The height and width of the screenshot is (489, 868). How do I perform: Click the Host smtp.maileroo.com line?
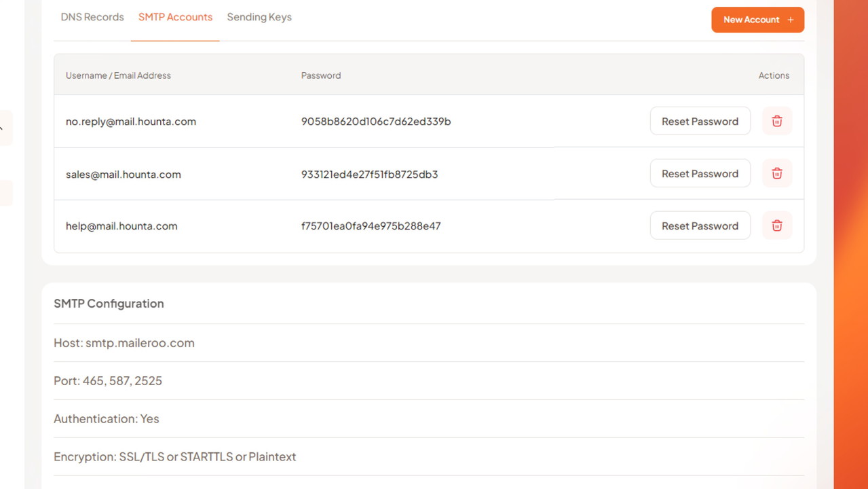124,343
